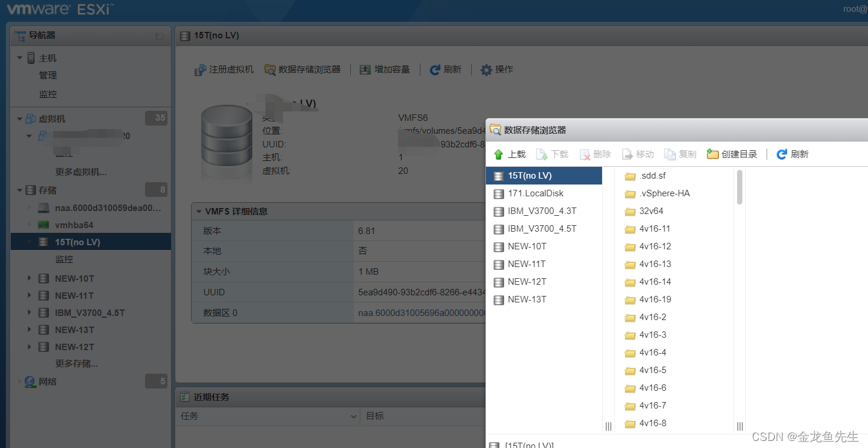Expand NEW-11T in navigator tree
Viewport: 868px width, 448px height.
pos(29,295)
